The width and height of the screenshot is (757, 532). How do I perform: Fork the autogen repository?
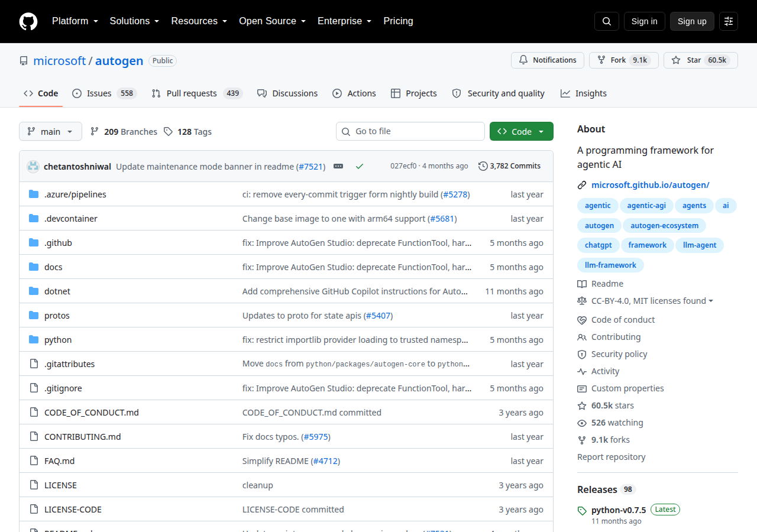click(624, 60)
